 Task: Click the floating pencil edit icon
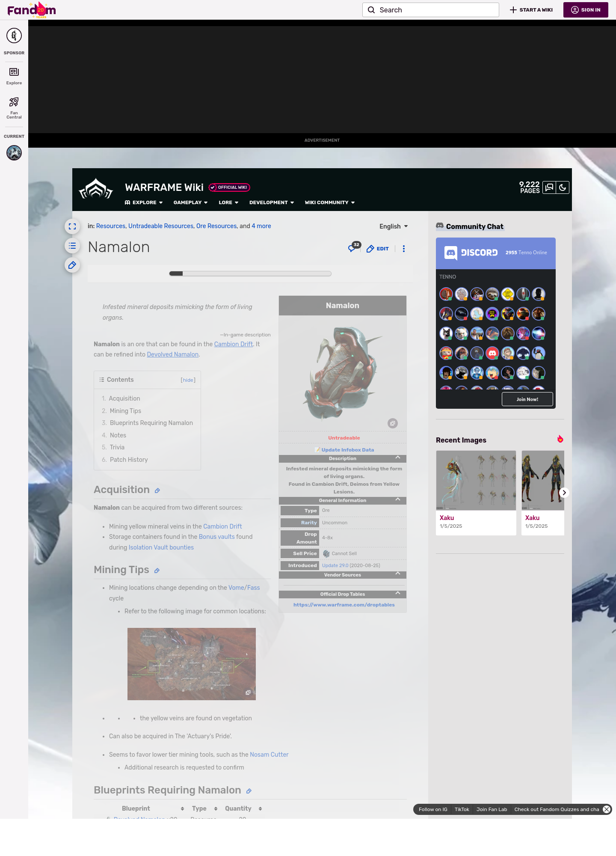72,265
